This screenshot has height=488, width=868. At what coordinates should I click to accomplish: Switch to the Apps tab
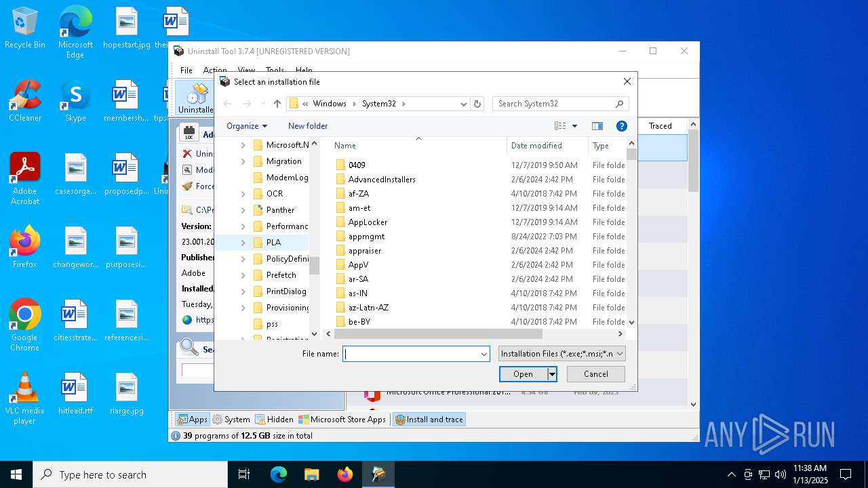click(x=193, y=420)
